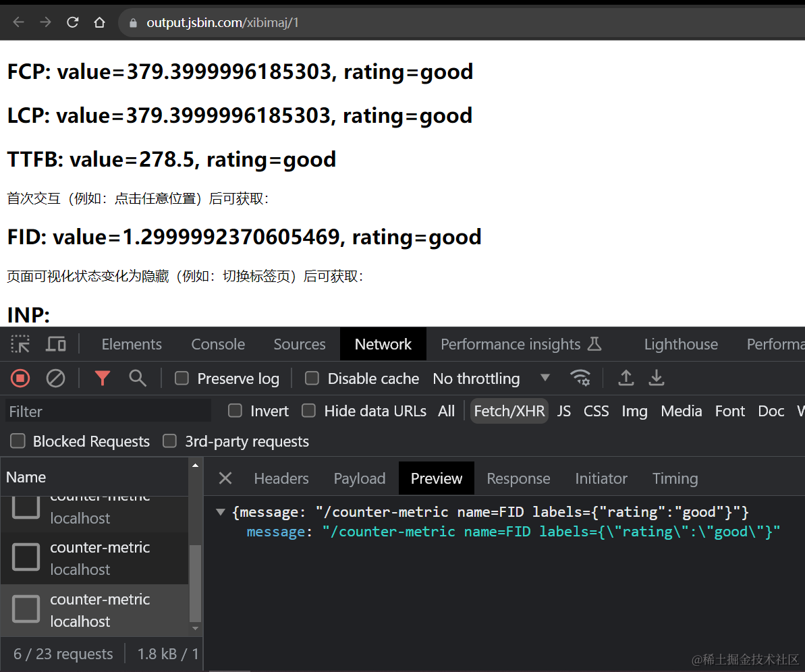Click the import HAR upload icon

(x=626, y=379)
